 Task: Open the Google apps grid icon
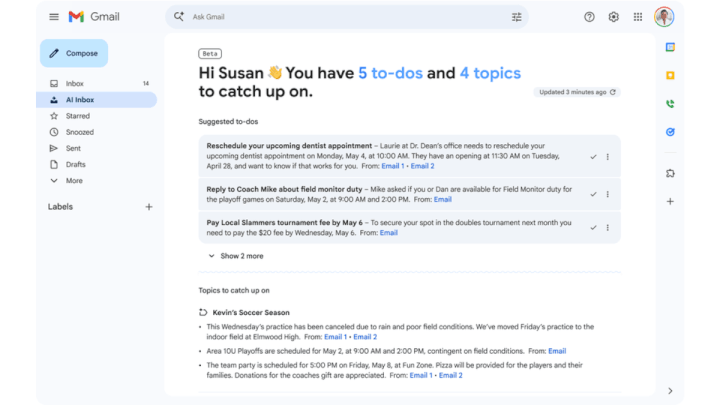point(638,17)
